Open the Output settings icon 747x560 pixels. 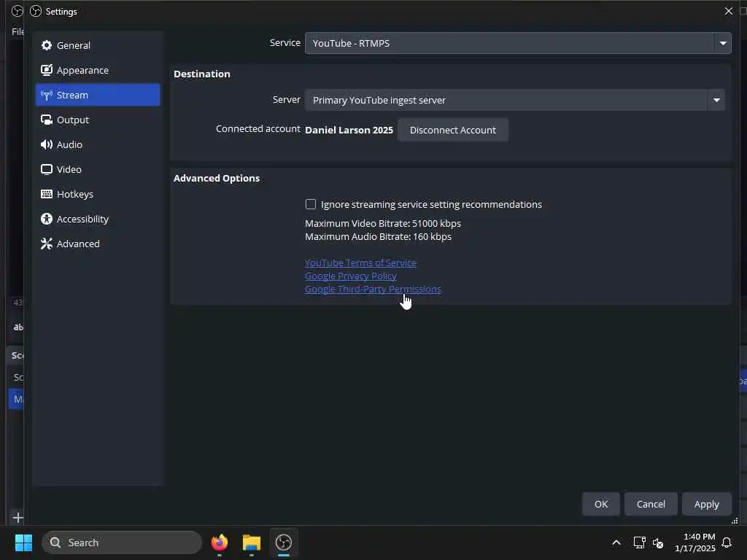coord(47,120)
